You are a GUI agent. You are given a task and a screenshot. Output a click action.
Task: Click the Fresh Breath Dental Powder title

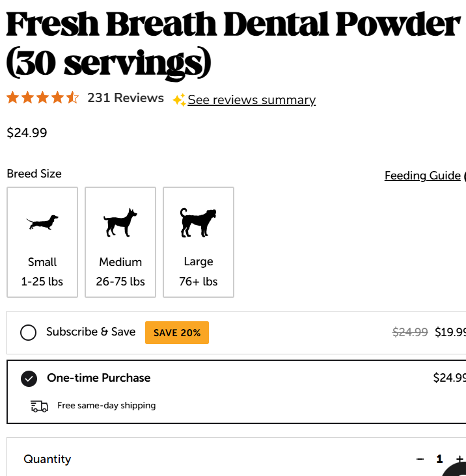[233, 44]
